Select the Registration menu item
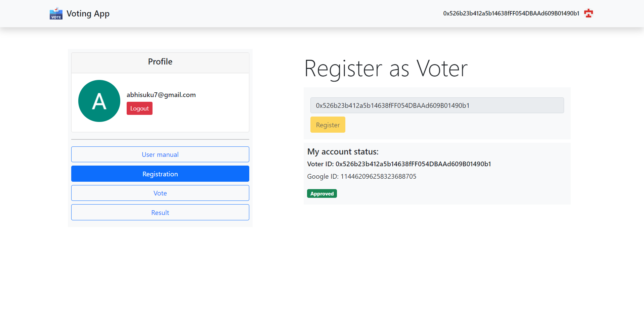 (160, 174)
